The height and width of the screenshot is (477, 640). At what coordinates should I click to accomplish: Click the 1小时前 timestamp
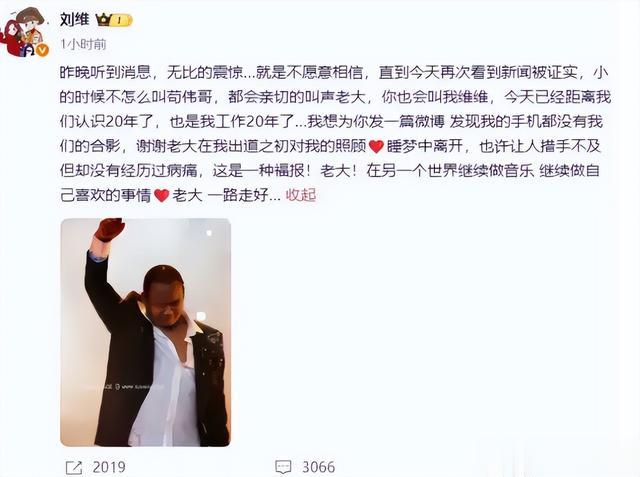pos(83,44)
